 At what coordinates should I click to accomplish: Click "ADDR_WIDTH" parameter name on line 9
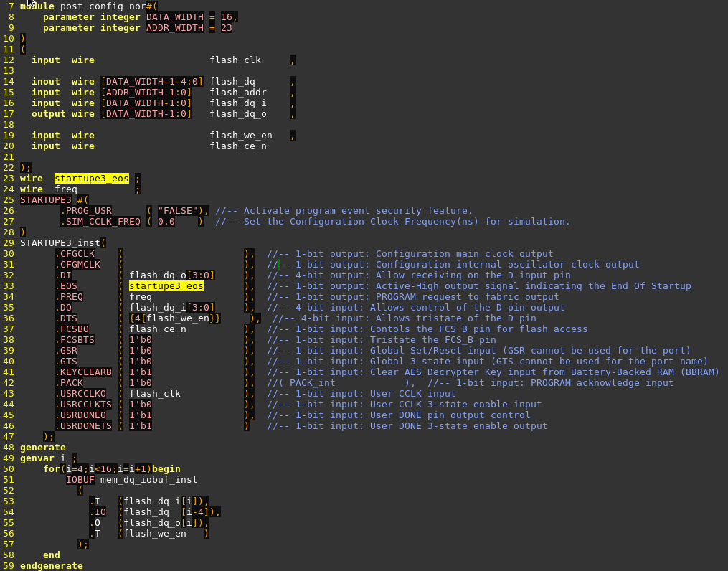click(x=175, y=28)
